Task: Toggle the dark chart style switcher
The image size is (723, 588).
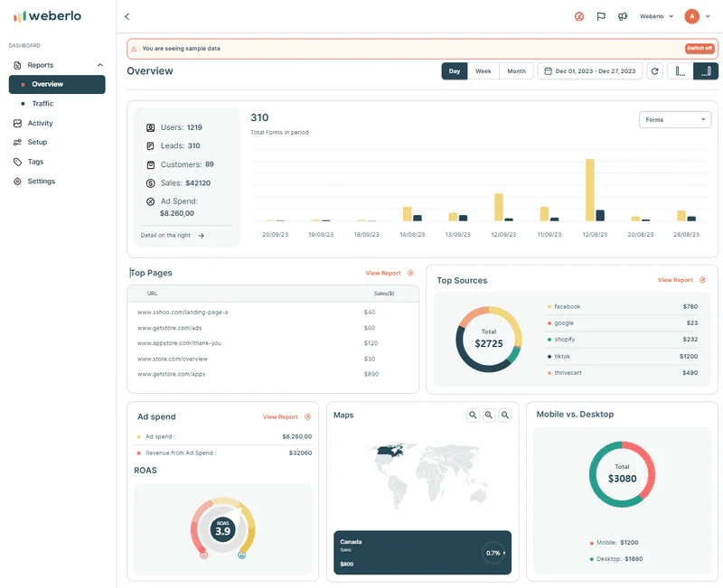Action: [706, 70]
